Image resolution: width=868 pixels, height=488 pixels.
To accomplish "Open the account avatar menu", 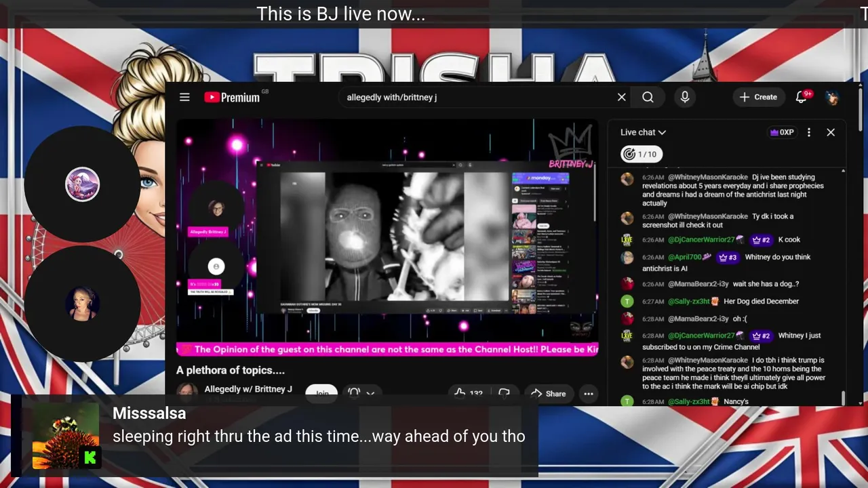I will click(x=832, y=97).
